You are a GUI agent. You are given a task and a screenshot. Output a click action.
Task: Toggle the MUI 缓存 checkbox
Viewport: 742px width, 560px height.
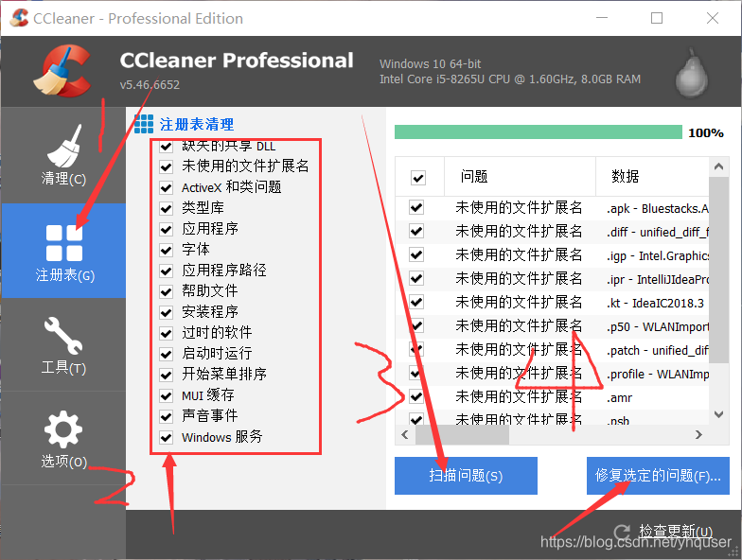(x=167, y=395)
